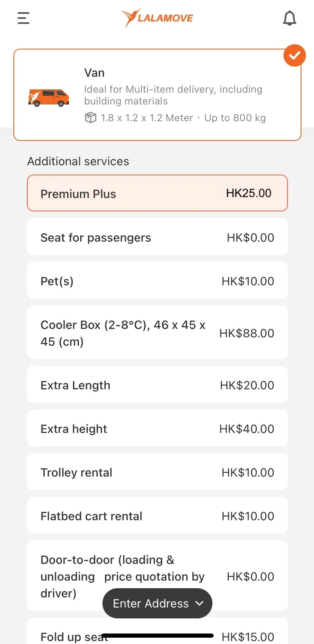Image resolution: width=314 pixels, height=644 pixels.
Task: Select the Extra height service
Action: pyautogui.click(x=157, y=428)
